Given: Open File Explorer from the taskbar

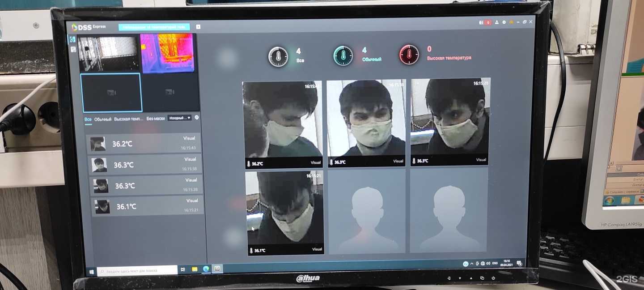Looking at the screenshot, I should (195, 269).
